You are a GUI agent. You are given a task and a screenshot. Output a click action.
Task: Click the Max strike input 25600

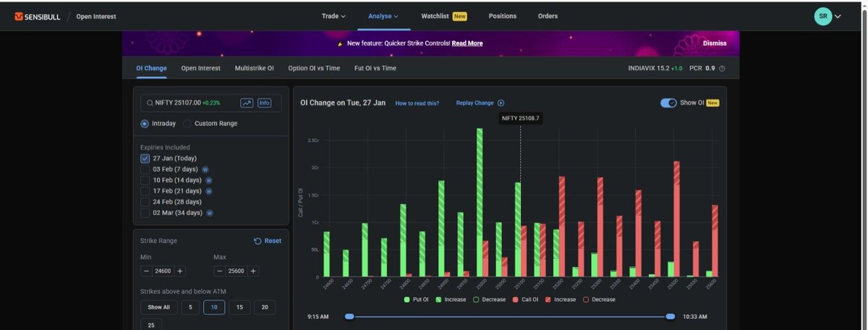[236, 271]
